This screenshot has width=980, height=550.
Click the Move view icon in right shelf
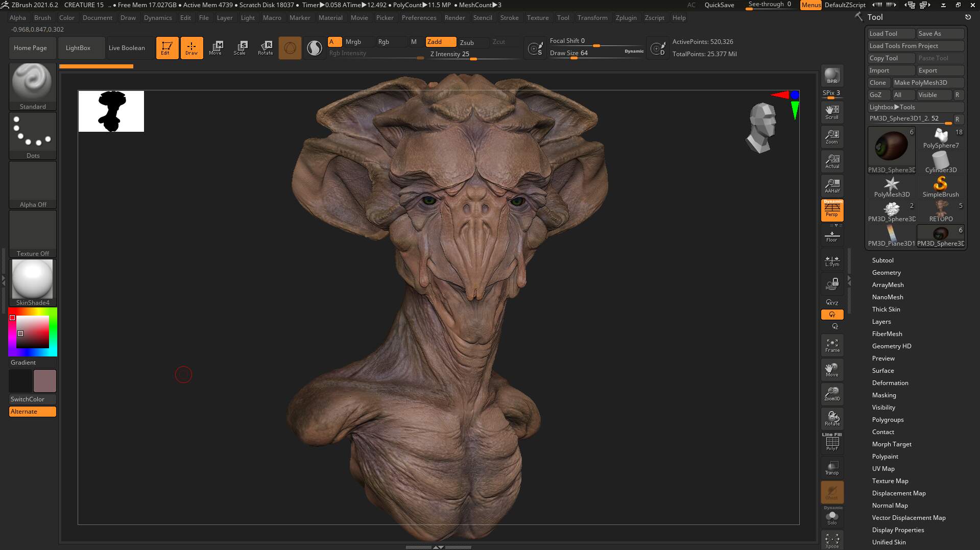(x=832, y=369)
